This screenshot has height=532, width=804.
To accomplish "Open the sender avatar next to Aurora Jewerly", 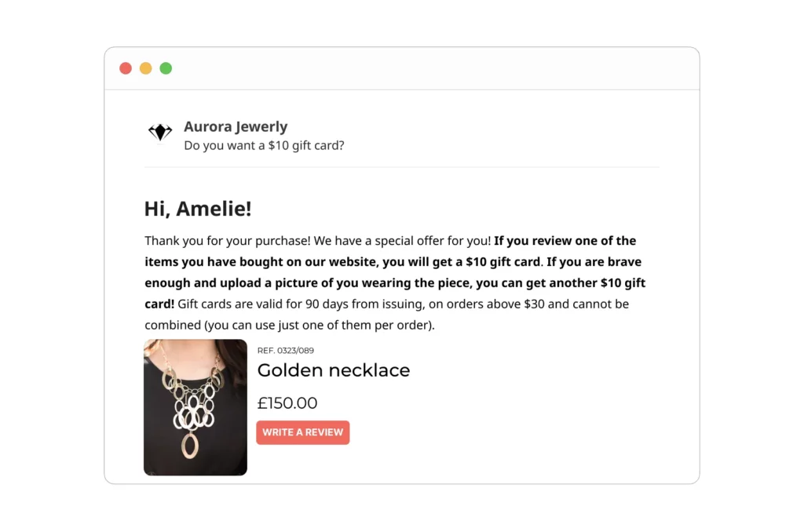I will 159,133.
